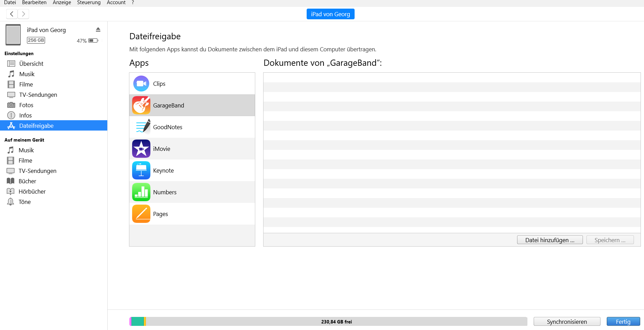
Task: Open Infos settings label
Action: point(26,115)
